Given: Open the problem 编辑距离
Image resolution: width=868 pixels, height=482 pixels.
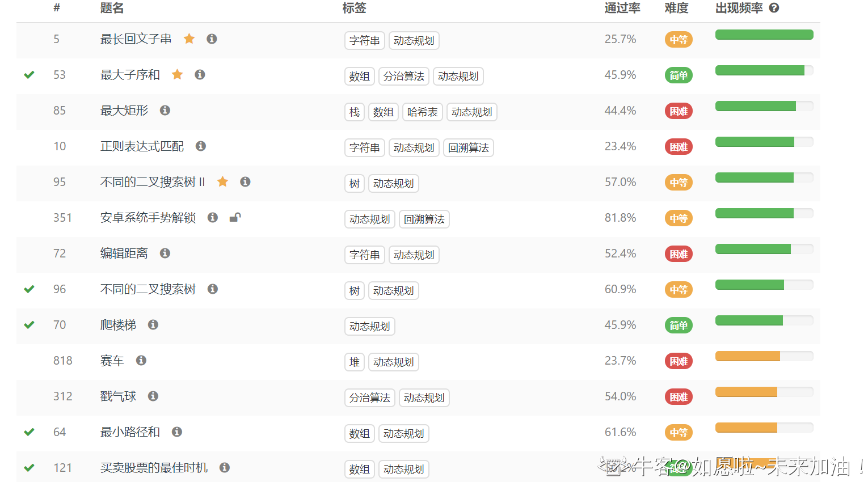Looking at the screenshot, I should coord(124,253).
